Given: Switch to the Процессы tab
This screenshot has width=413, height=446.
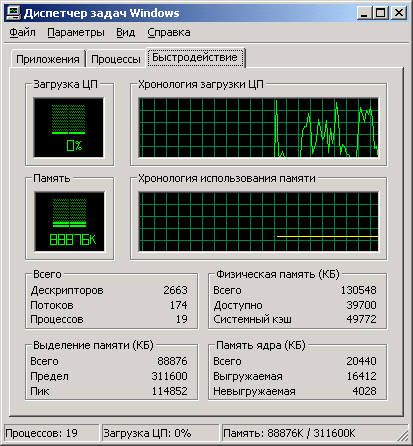Looking at the screenshot, I should pos(116,59).
